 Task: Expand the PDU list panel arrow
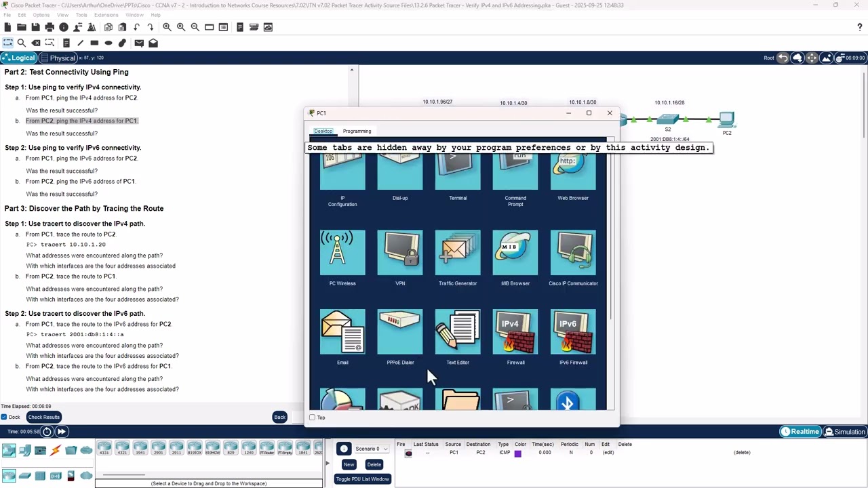pyautogui.click(x=328, y=464)
